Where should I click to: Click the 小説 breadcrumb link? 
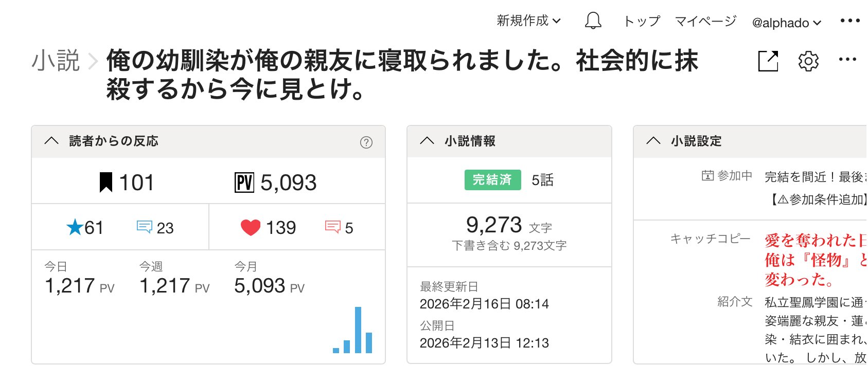(56, 61)
